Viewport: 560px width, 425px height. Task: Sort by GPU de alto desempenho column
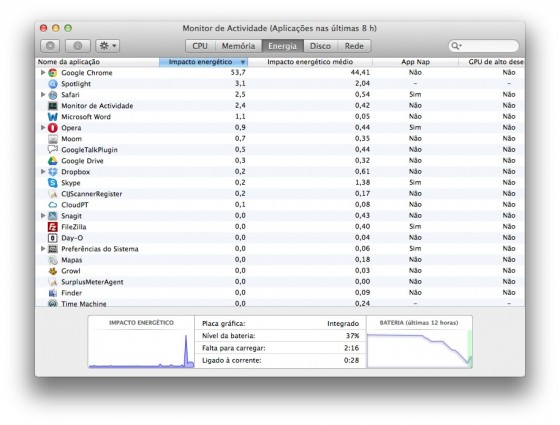click(492, 62)
